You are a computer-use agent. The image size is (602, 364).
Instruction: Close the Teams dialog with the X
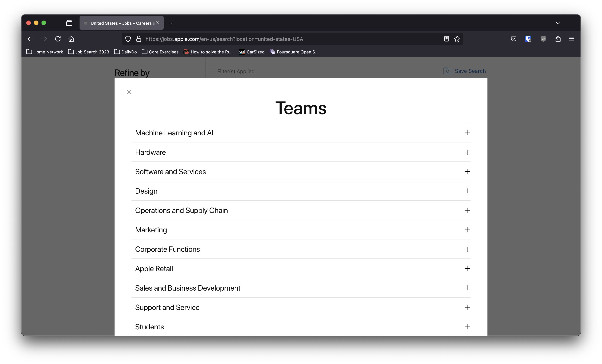click(x=129, y=92)
